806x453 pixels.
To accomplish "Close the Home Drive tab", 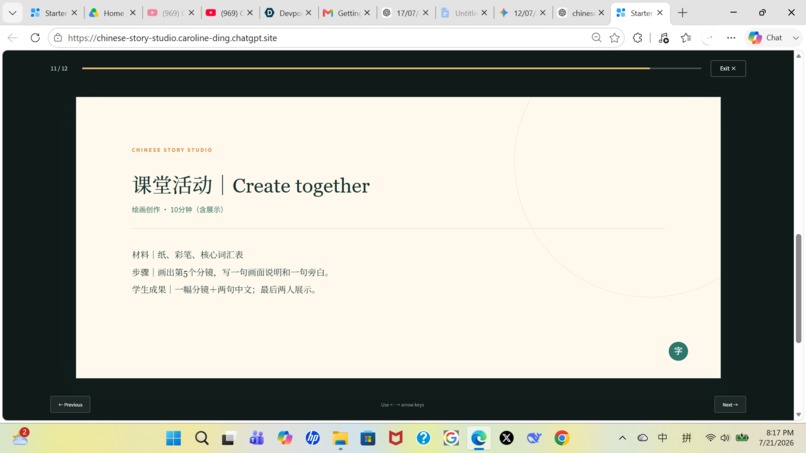I will [133, 13].
